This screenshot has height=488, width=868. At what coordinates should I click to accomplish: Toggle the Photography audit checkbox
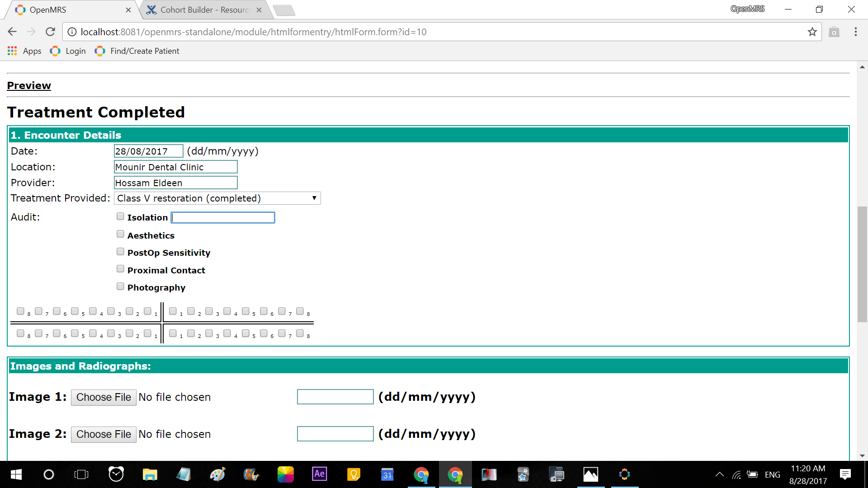pos(120,286)
